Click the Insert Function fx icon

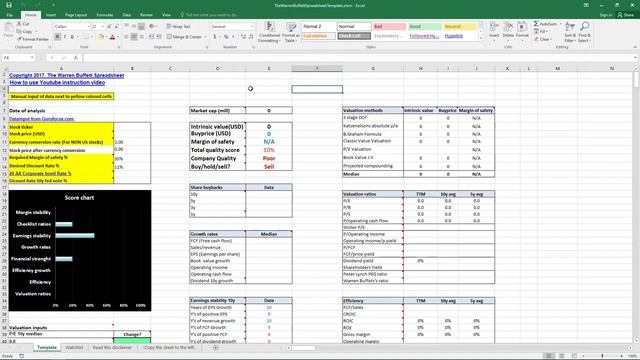coord(76,58)
